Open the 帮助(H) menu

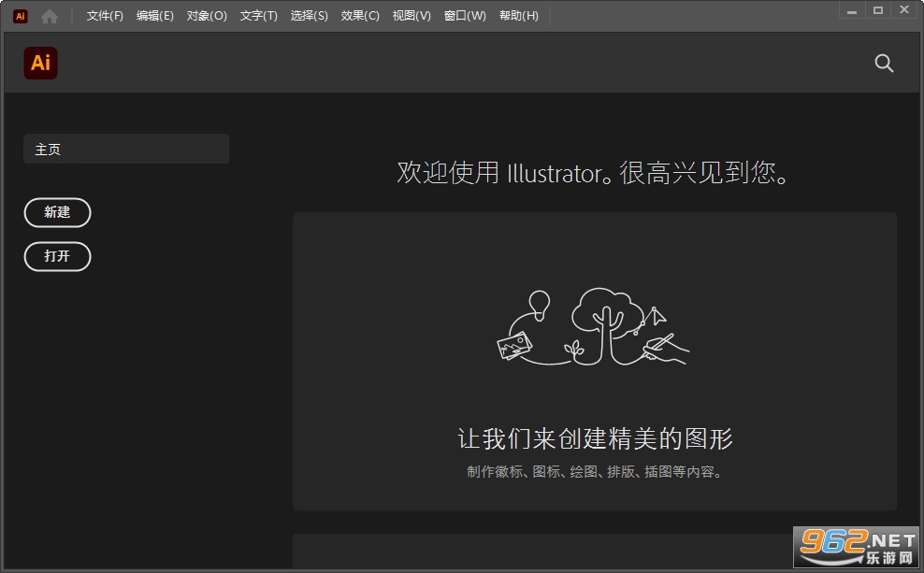tap(518, 16)
